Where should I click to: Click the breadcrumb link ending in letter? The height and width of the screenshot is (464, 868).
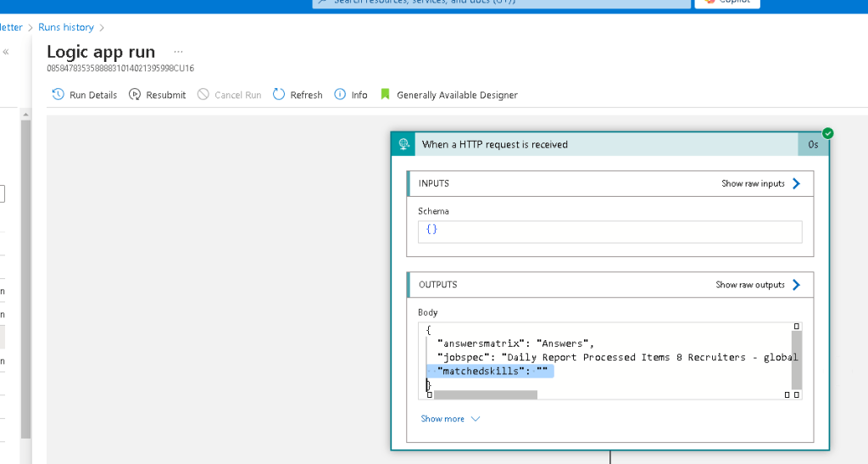coord(11,27)
